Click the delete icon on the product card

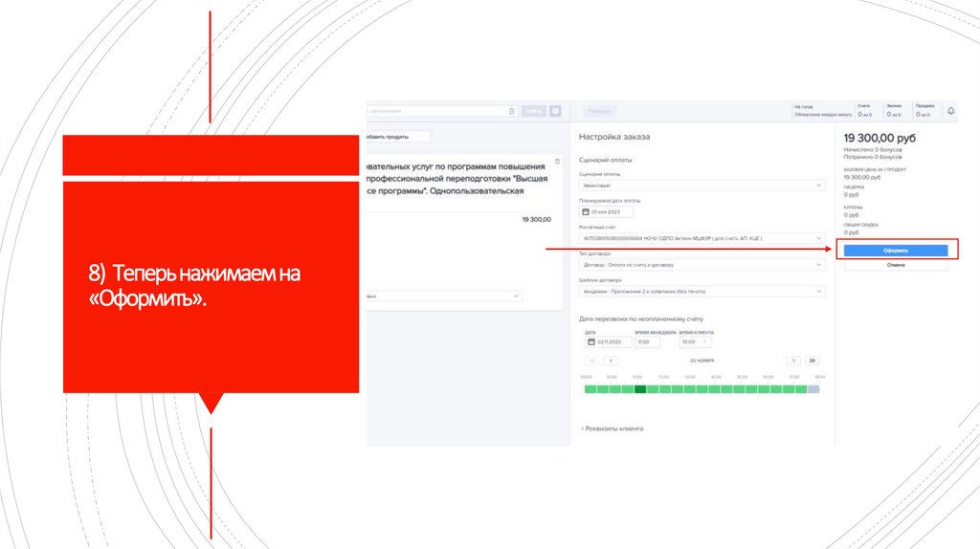(557, 162)
